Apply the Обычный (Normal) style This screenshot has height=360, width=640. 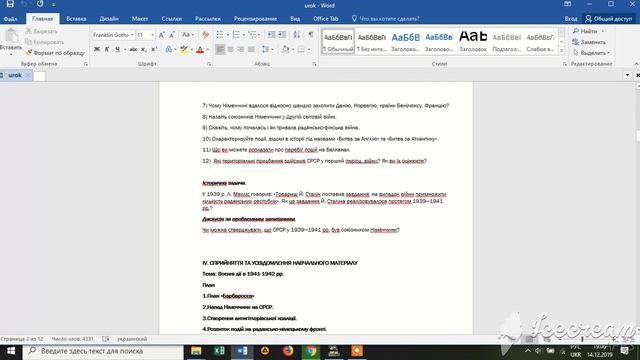pyautogui.click(x=338, y=41)
